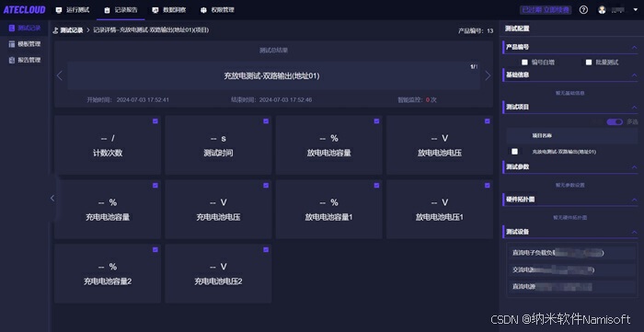Enable the 批量测试 checkbox
This screenshot has height=332, width=644.
pyautogui.click(x=589, y=63)
